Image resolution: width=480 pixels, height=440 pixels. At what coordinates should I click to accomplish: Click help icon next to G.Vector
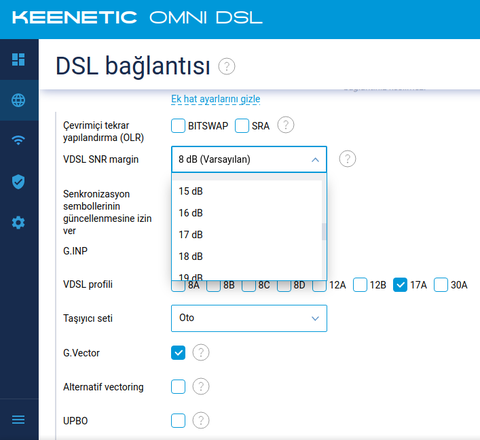pyautogui.click(x=201, y=353)
